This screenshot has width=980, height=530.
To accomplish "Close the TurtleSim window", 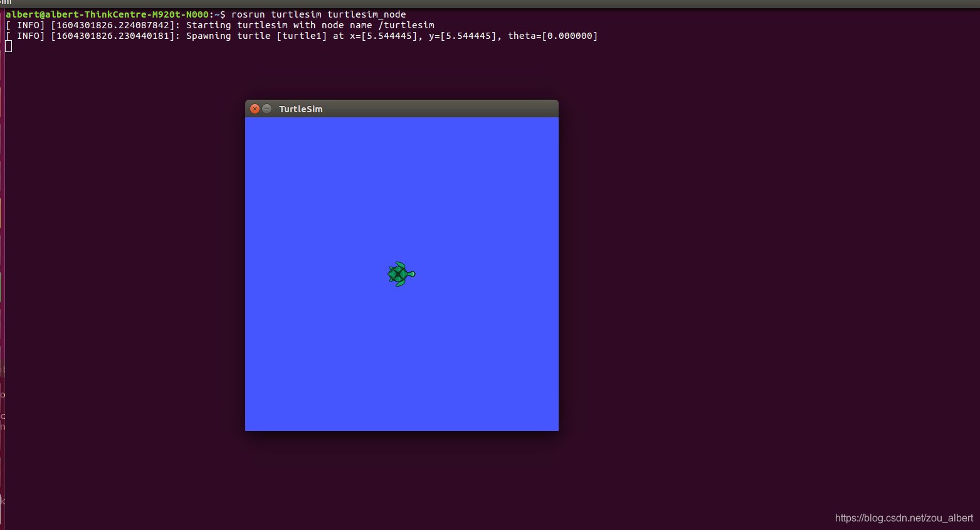I will [x=255, y=109].
